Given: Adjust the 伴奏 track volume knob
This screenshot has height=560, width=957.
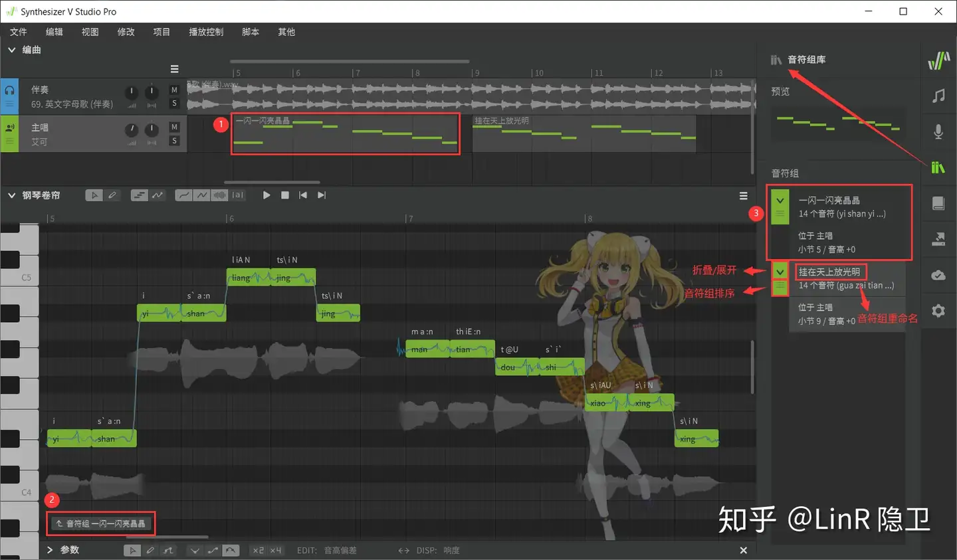Looking at the screenshot, I should tap(132, 92).
